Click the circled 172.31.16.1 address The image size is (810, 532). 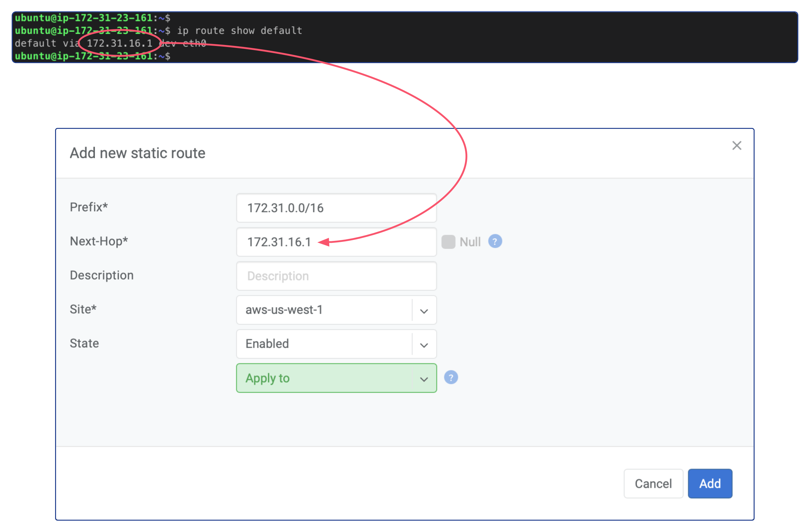[120, 43]
